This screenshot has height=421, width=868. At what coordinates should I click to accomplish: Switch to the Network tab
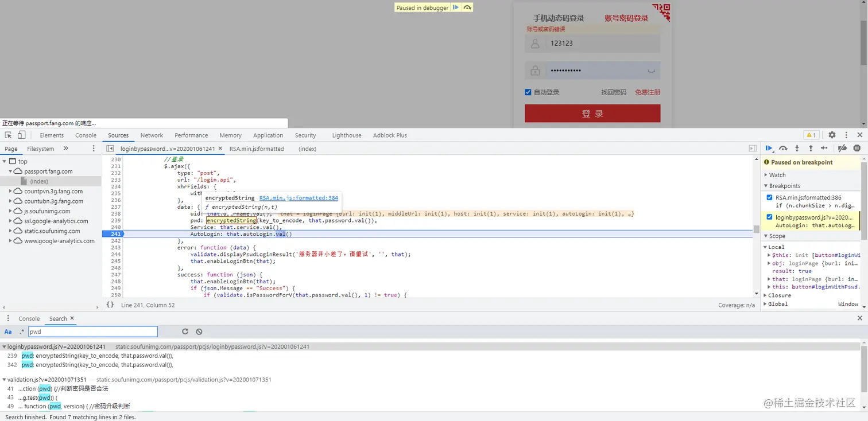point(152,135)
